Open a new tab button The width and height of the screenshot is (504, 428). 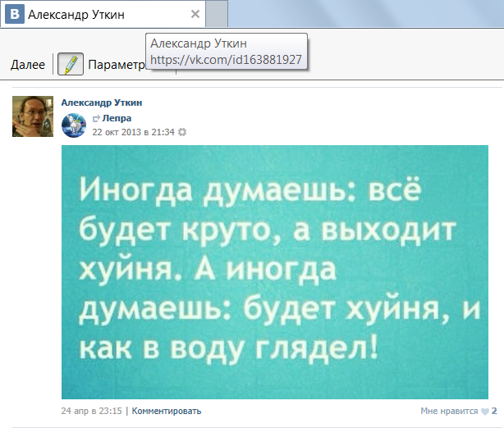pyautogui.click(x=217, y=14)
